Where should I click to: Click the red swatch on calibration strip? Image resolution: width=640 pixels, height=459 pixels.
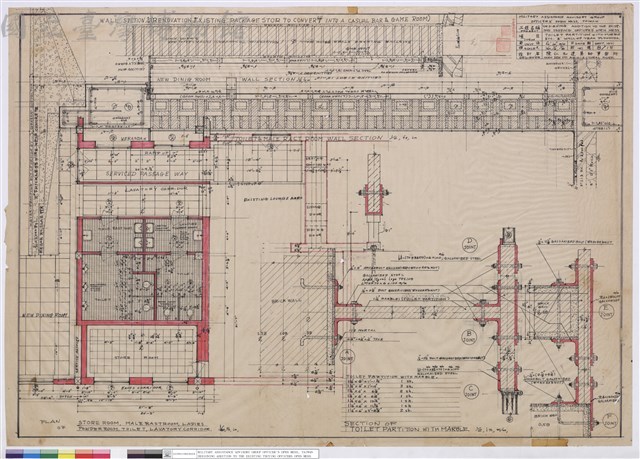84,454
